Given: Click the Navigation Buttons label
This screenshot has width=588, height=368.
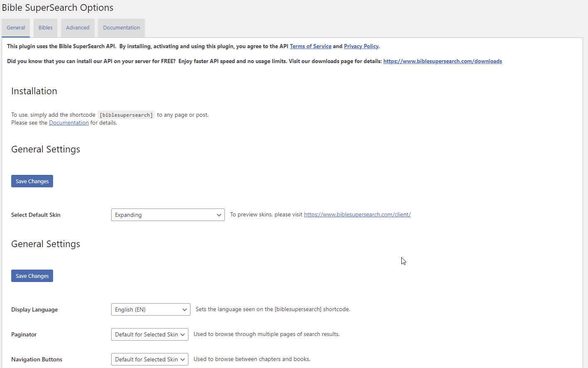Looking at the screenshot, I should click(37, 359).
